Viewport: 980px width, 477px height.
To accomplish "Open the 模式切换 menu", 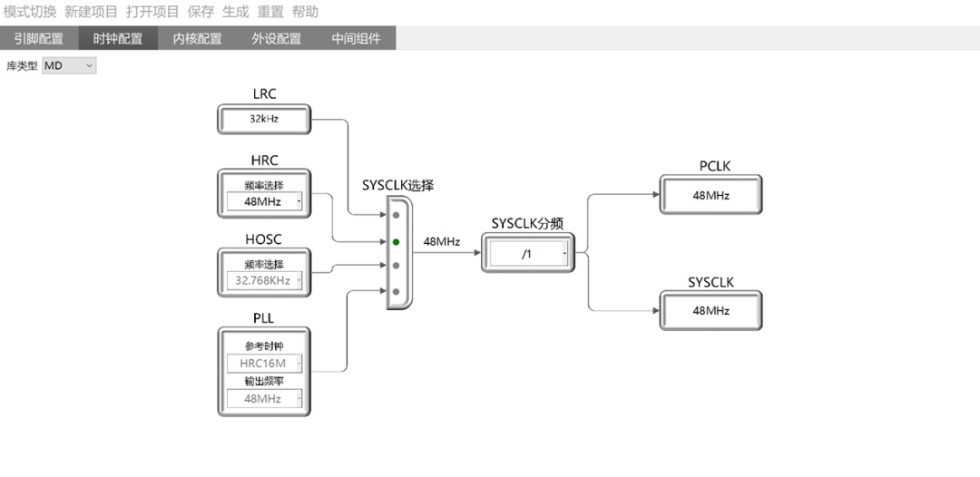I will (29, 11).
